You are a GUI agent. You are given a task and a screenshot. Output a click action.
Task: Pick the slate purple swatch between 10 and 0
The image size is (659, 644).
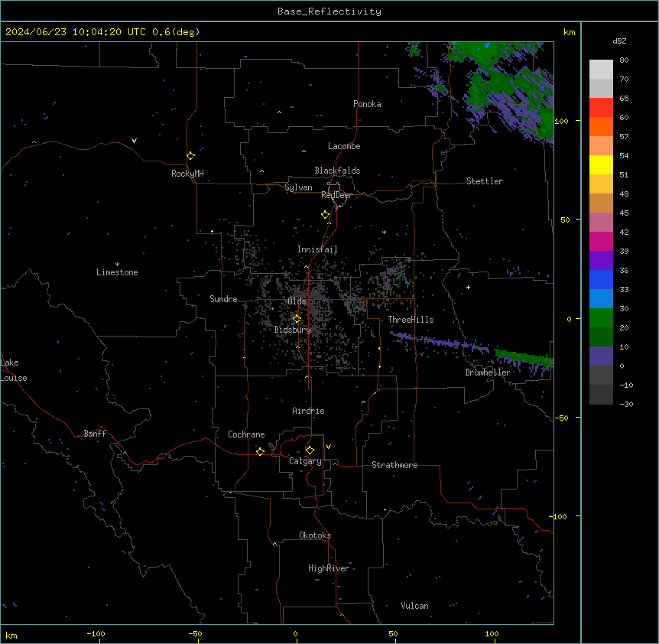[x=601, y=356]
